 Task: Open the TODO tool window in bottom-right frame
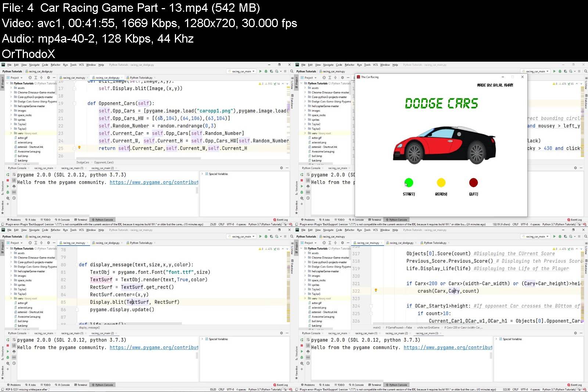click(340, 385)
